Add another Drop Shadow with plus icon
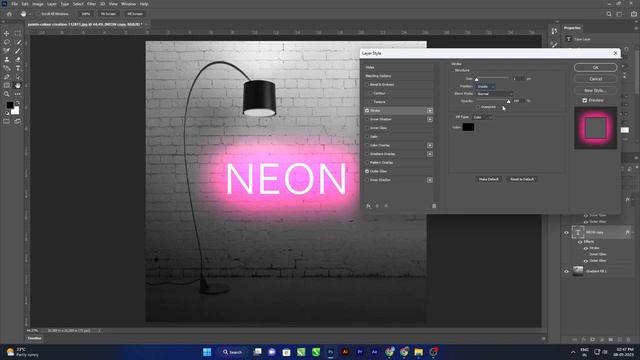 pyautogui.click(x=430, y=180)
